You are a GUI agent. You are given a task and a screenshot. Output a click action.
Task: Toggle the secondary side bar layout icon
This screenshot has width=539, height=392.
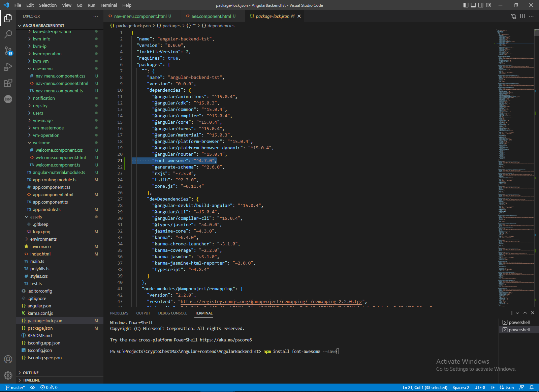click(481, 5)
